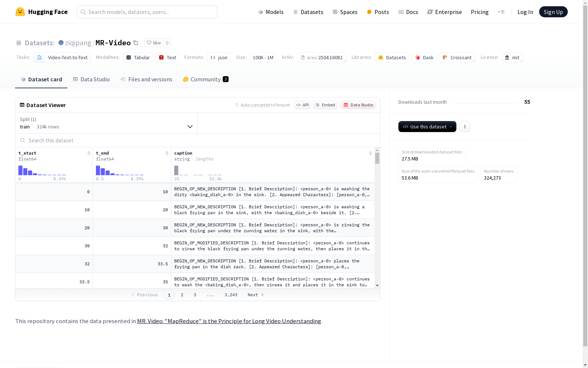Viewport: 588px width, 368px height.
Task: Open the three-dot options menu
Action: (465, 127)
